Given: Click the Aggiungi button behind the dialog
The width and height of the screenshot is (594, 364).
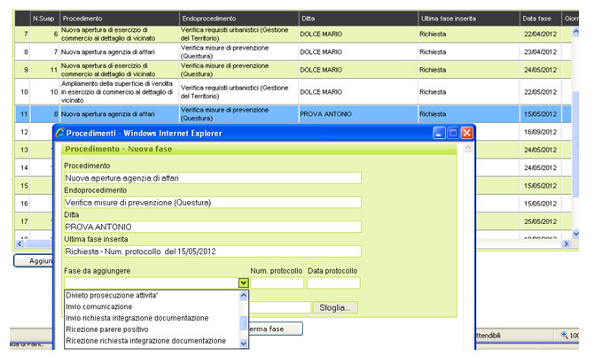Looking at the screenshot, I should pos(34,260).
